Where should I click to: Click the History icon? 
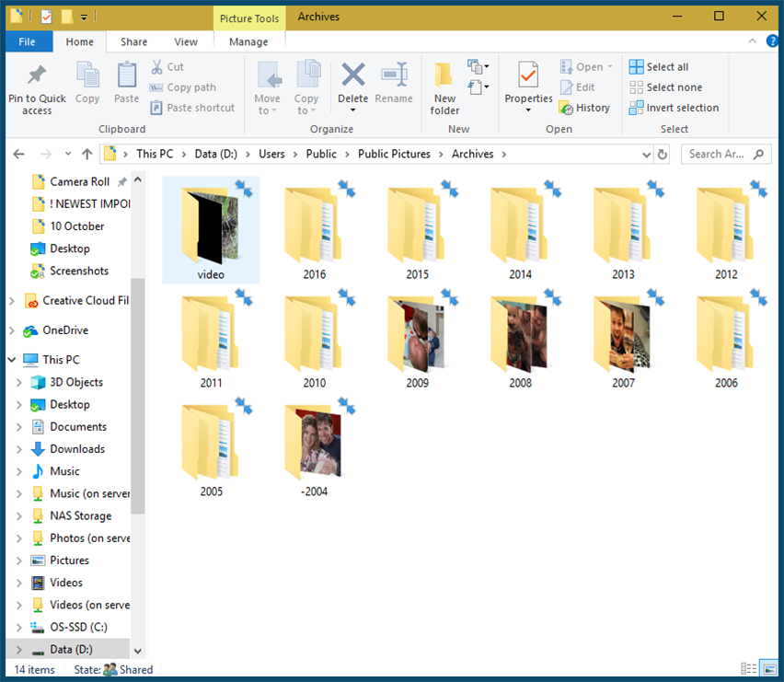(x=566, y=108)
